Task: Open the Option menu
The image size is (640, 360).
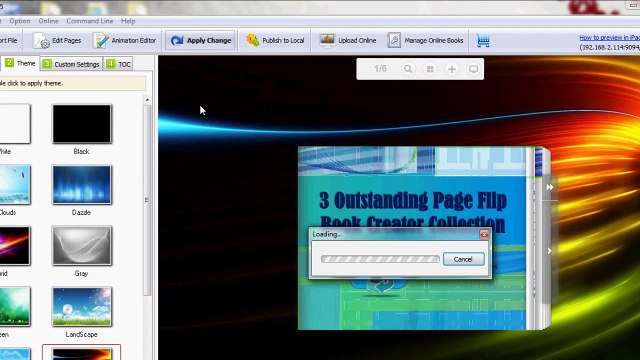Action: pyautogui.click(x=20, y=21)
